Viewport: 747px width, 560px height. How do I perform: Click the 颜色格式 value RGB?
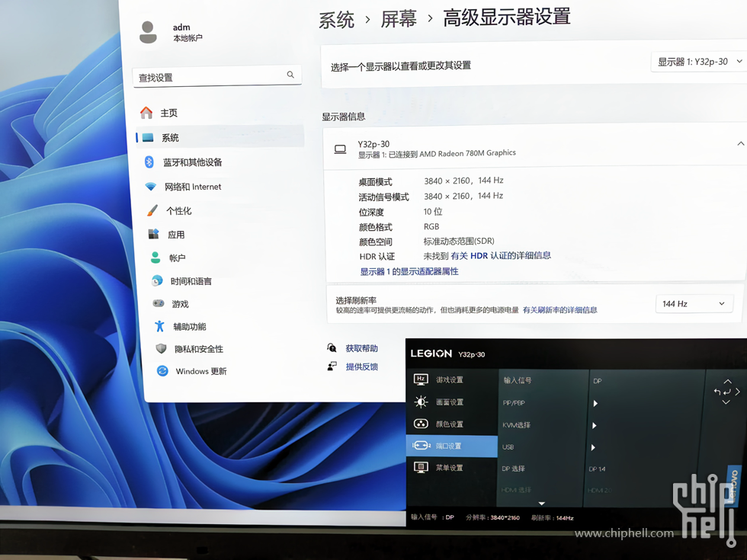431,227
